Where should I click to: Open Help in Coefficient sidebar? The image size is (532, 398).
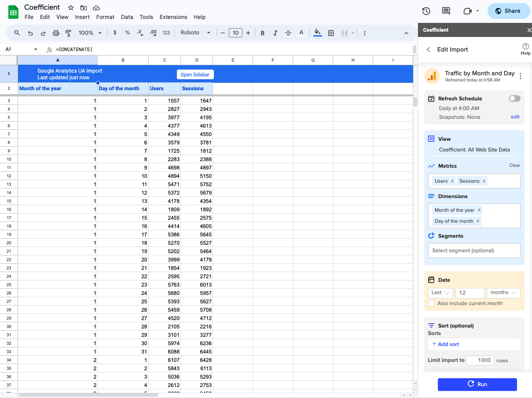pyautogui.click(x=525, y=49)
